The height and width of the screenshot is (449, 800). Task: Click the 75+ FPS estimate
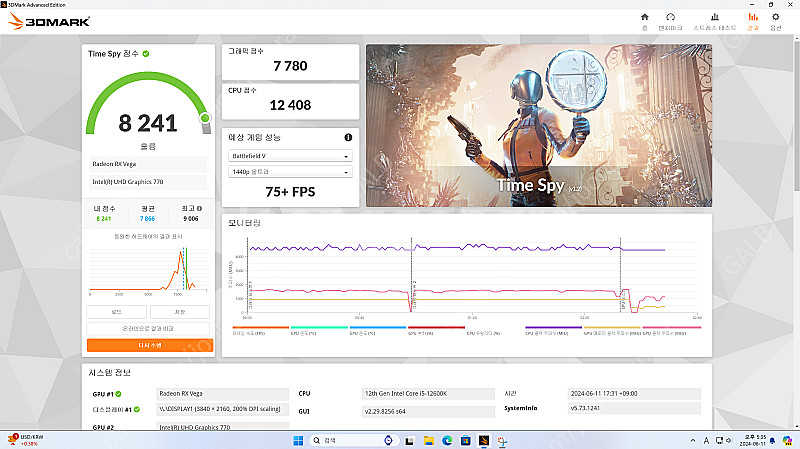point(290,192)
